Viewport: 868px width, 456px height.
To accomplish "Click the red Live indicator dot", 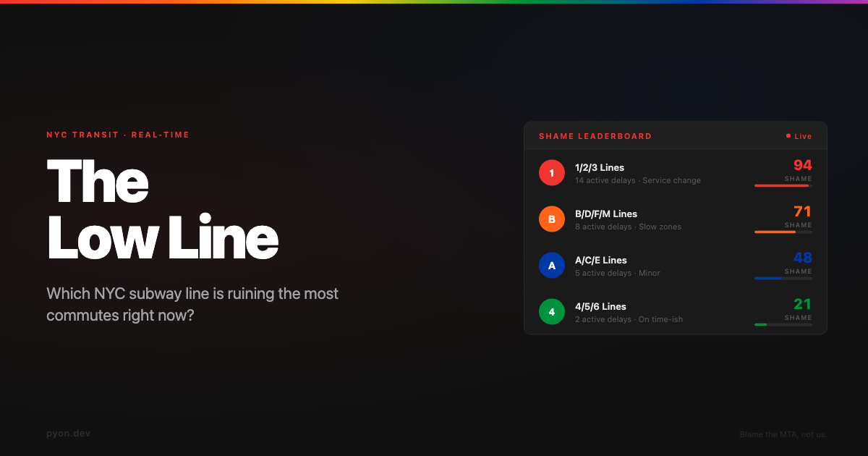I will coord(788,136).
